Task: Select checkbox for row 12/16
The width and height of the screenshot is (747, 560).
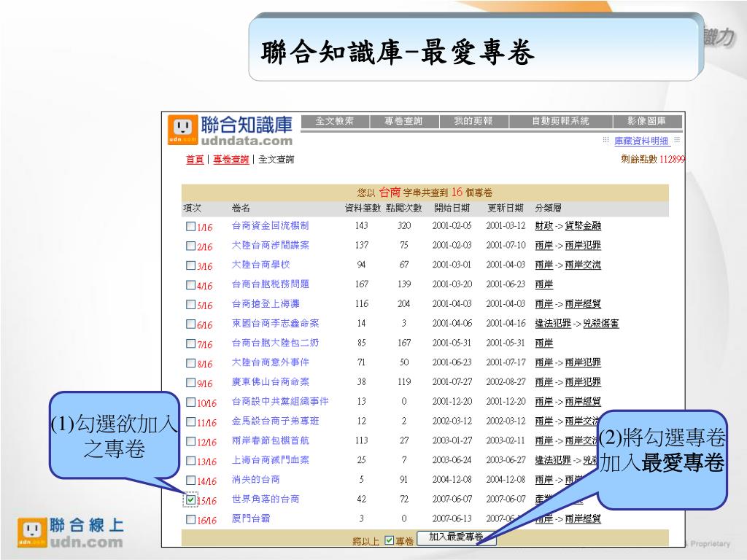Action: point(190,441)
